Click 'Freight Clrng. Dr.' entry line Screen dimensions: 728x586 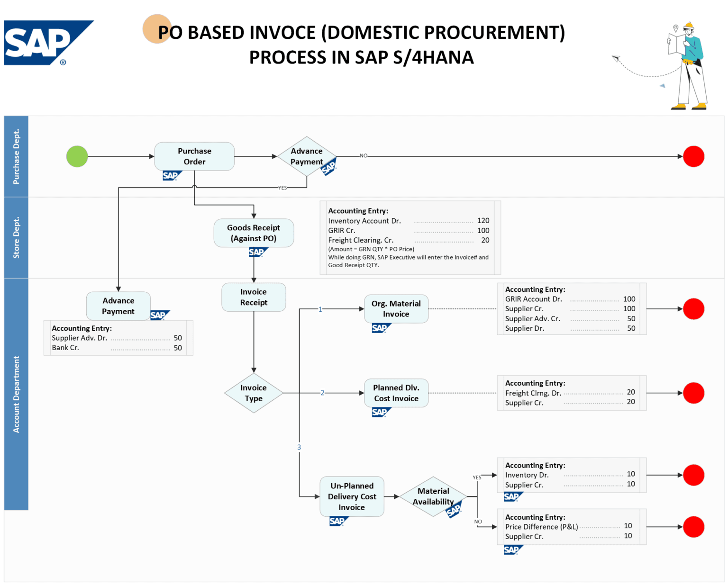[570, 393]
